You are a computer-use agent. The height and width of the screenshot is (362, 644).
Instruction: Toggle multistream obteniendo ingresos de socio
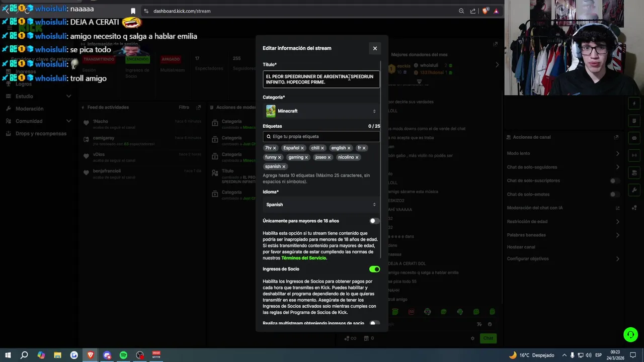(x=374, y=323)
